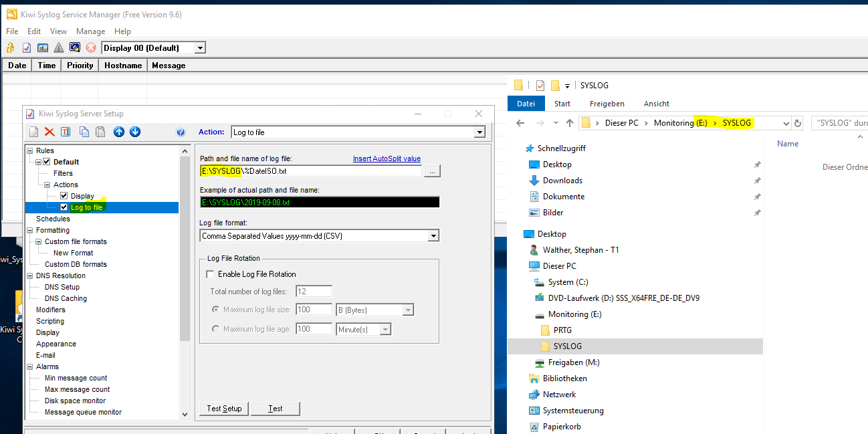
Task: Click the Priority column header
Action: pos(80,66)
